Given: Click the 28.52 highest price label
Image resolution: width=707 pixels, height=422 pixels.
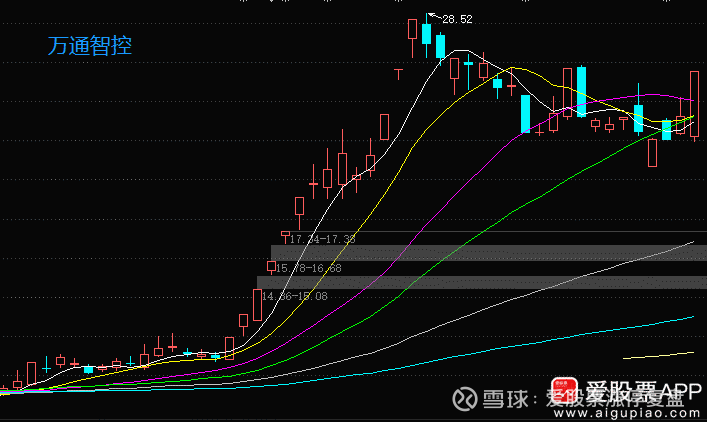Looking at the screenshot, I should [x=457, y=19].
